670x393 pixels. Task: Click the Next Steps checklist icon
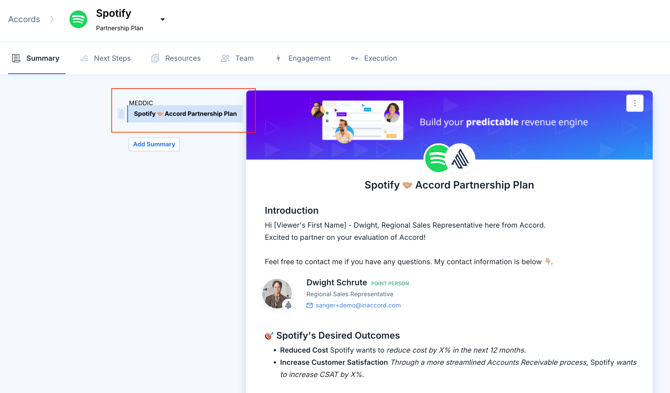(84, 58)
